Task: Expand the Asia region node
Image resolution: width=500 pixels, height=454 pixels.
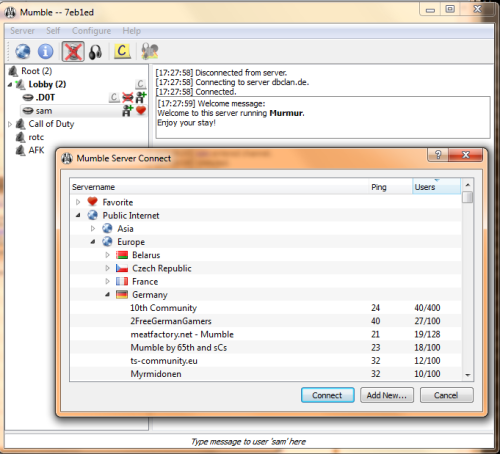Action: [93, 229]
